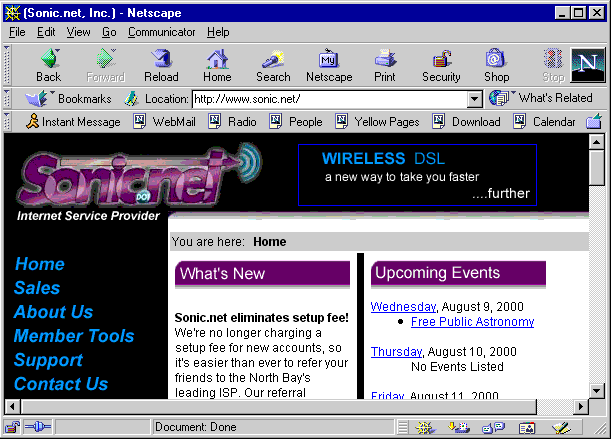Open People personal toolbar link
The image size is (611, 439).
click(x=296, y=122)
